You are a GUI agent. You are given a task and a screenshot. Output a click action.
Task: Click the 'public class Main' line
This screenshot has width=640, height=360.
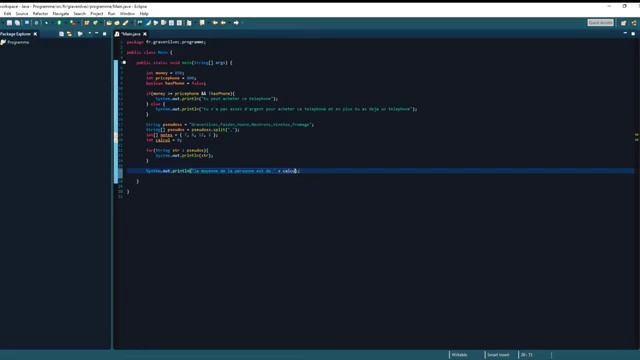coord(149,52)
